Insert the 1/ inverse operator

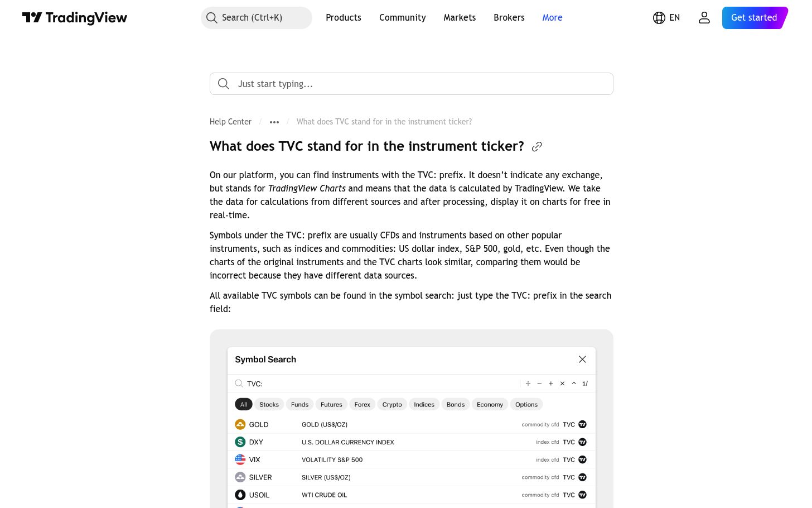[585, 384]
